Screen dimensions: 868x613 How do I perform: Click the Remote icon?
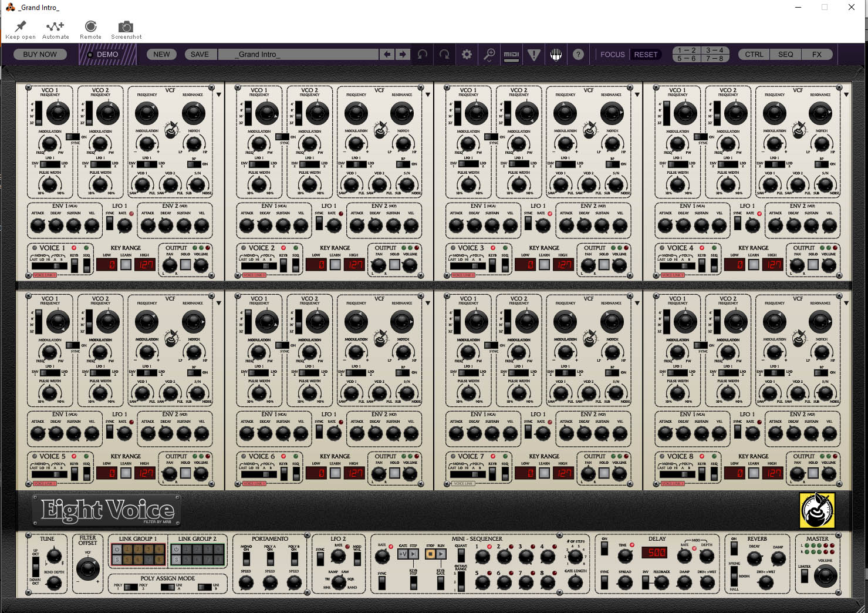tap(90, 26)
